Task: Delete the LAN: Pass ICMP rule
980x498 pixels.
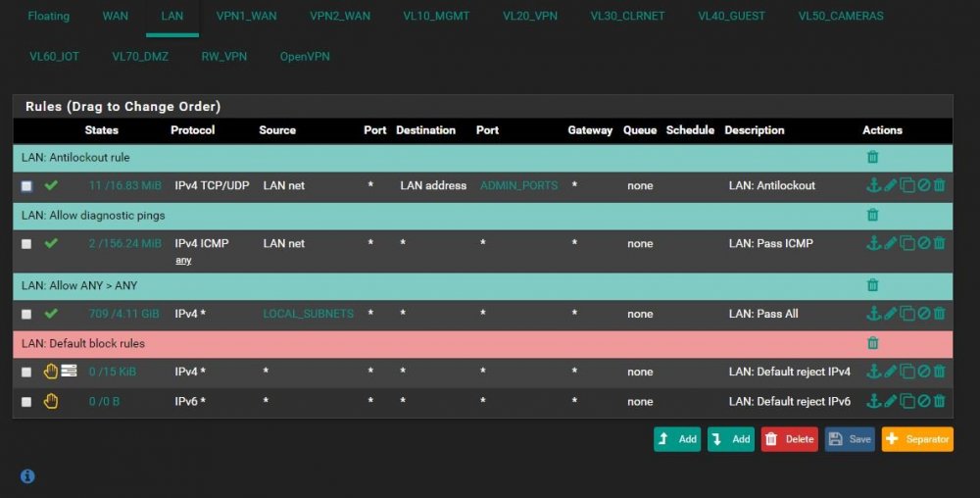Action: click(940, 243)
